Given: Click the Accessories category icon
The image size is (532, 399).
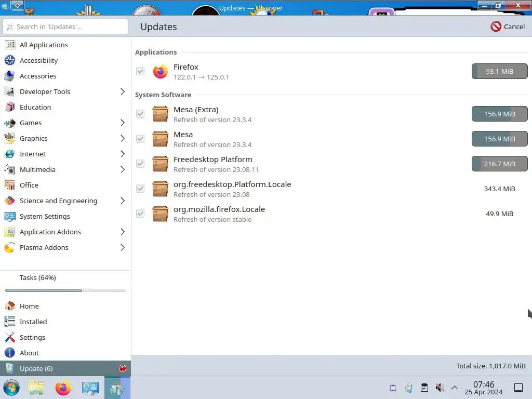Looking at the screenshot, I should click(10, 76).
